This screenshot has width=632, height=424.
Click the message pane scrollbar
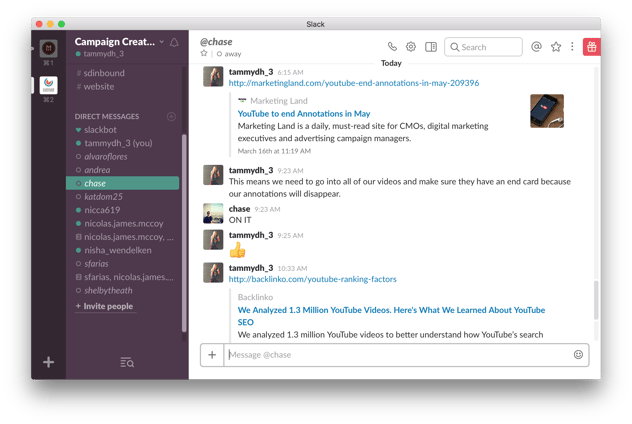(596, 300)
